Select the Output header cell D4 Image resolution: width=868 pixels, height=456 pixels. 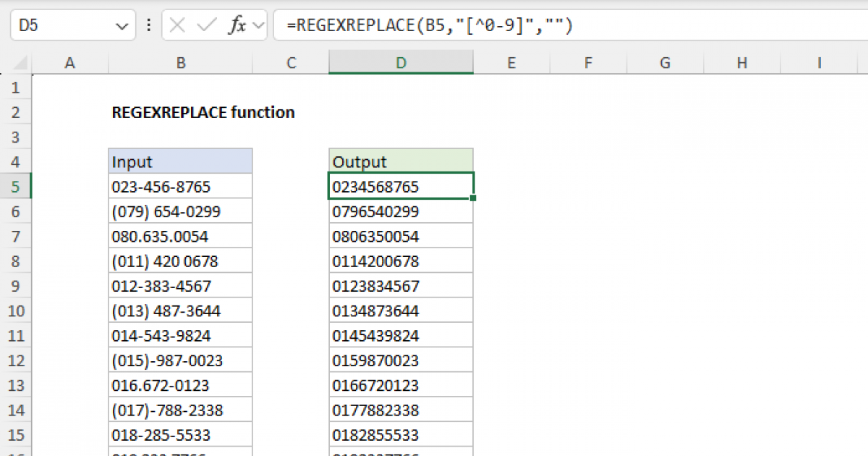[x=401, y=161]
